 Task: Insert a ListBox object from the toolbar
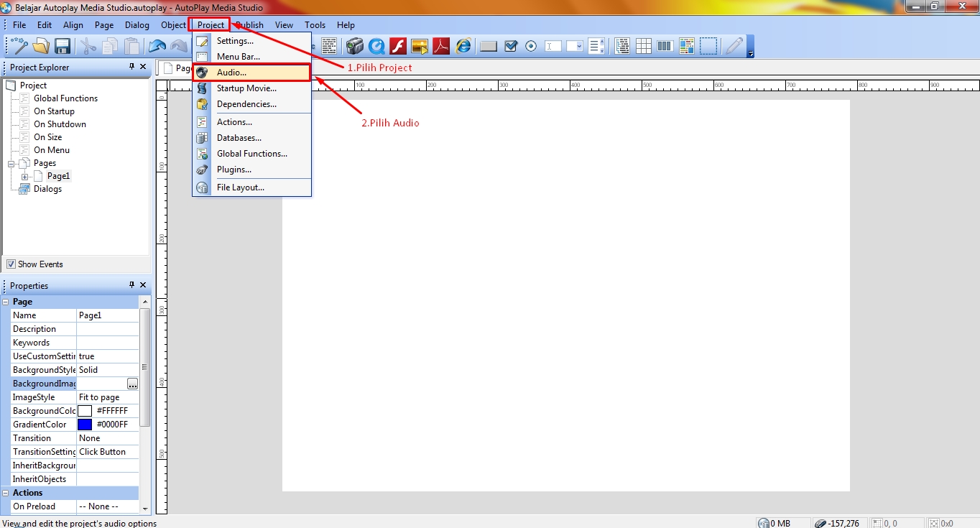click(596, 47)
